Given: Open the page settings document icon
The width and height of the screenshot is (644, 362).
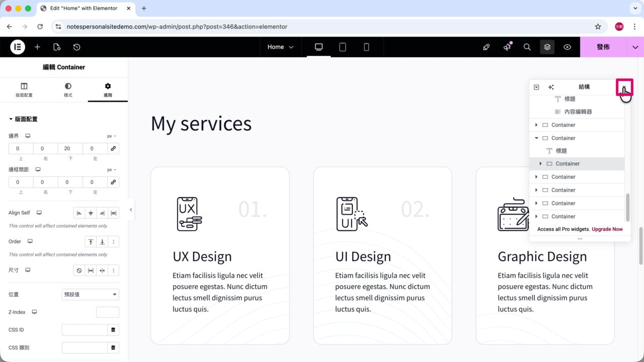Looking at the screenshot, I should point(57,47).
